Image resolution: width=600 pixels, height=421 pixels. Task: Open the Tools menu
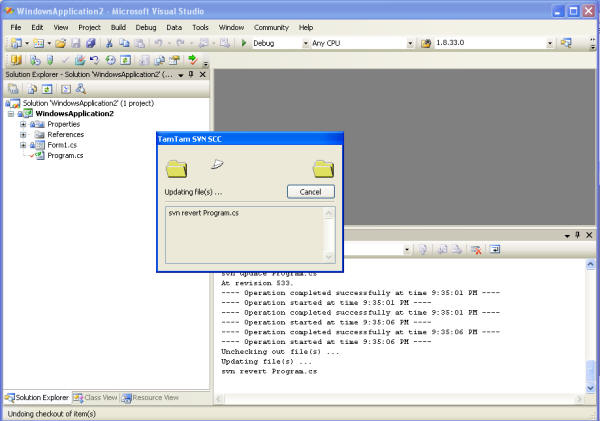coord(200,28)
